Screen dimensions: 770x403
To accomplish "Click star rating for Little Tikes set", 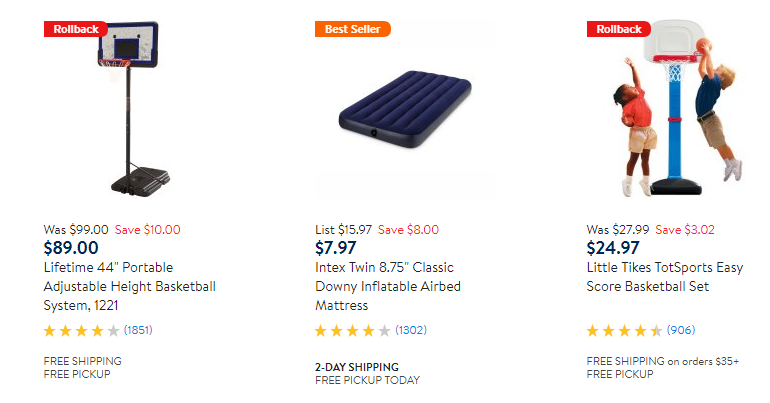I will pos(624,330).
